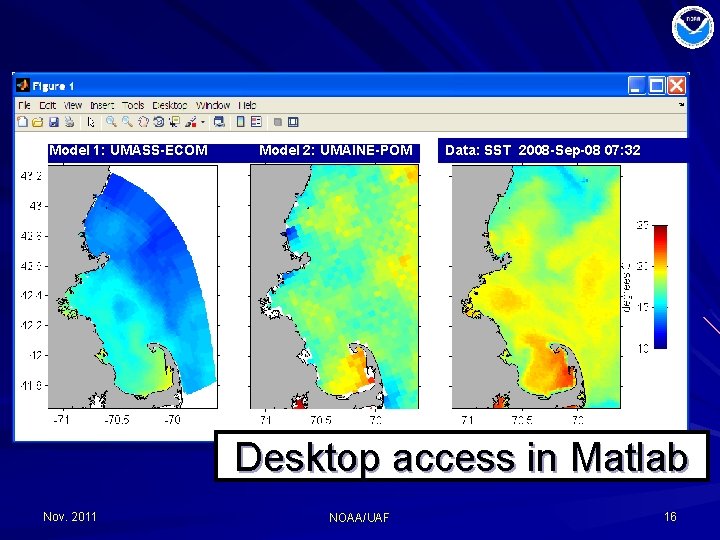Select the Pan hand tool
The height and width of the screenshot is (540, 720).
point(143,122)
